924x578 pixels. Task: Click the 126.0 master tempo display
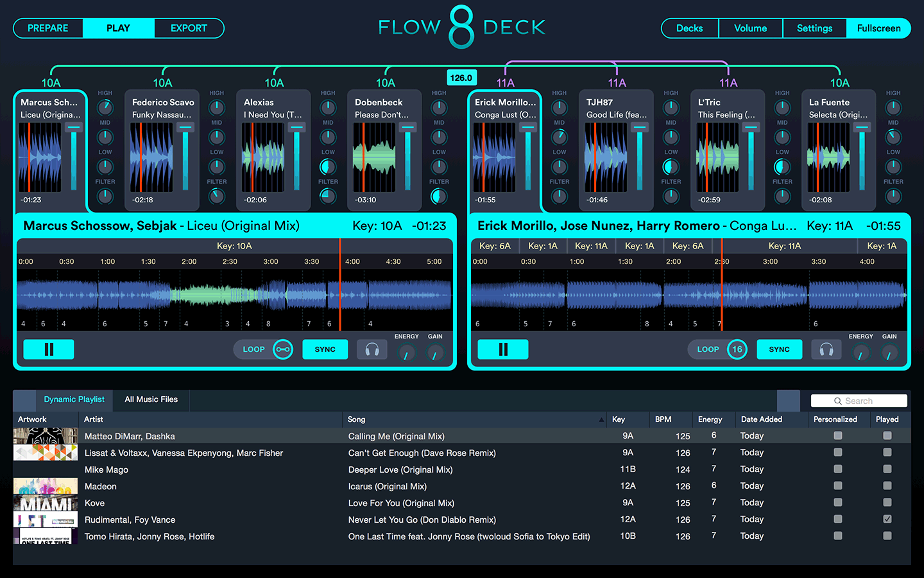coord(461,78)
